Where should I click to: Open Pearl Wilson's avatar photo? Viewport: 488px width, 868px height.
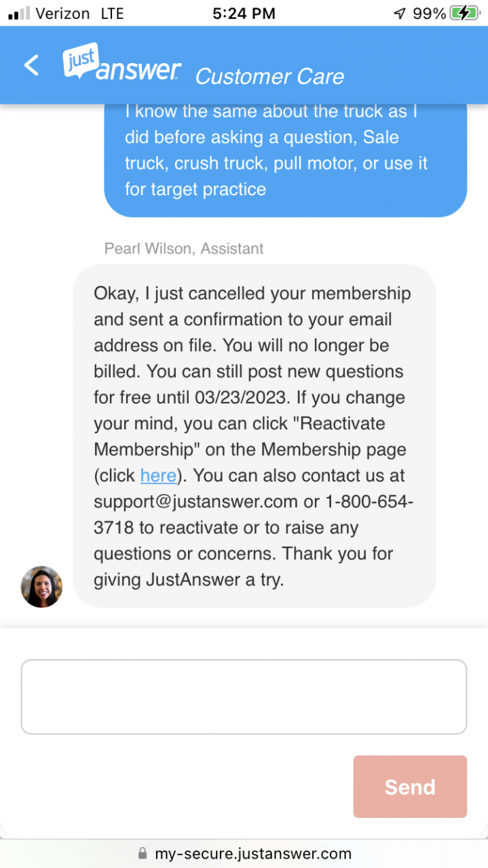[x=41, y=587]
